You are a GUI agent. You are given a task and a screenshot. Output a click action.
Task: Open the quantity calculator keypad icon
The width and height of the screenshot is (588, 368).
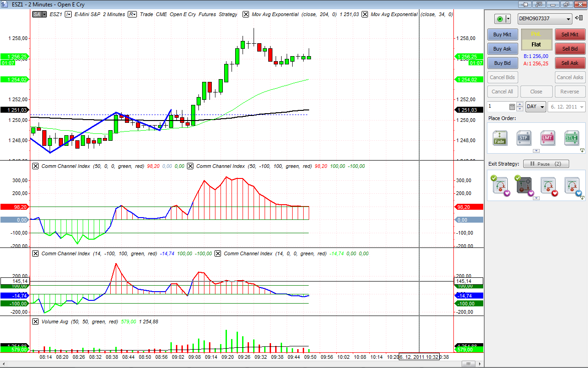click(512, 107)
